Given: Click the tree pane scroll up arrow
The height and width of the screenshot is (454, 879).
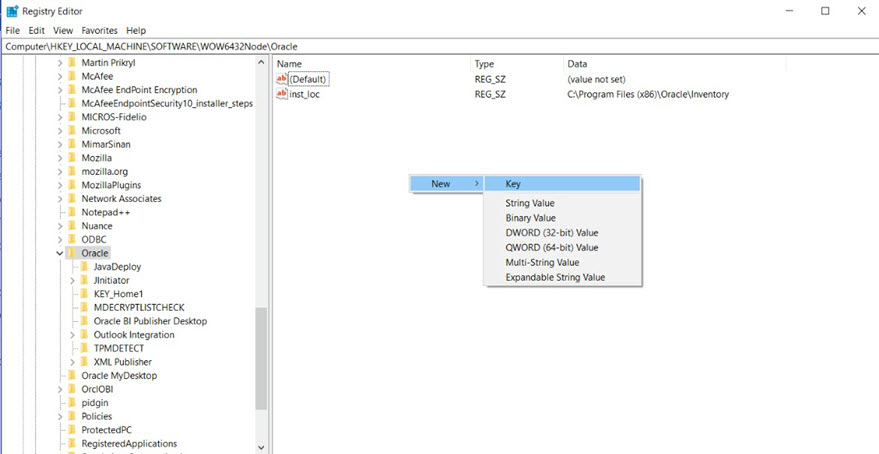Looking at the screenshot, I should [x=261, y=63].
